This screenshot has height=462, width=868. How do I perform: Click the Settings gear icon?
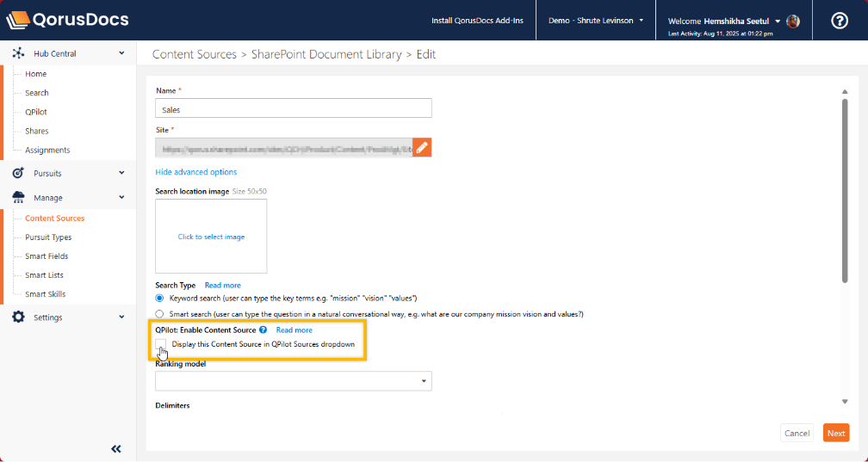18,317
